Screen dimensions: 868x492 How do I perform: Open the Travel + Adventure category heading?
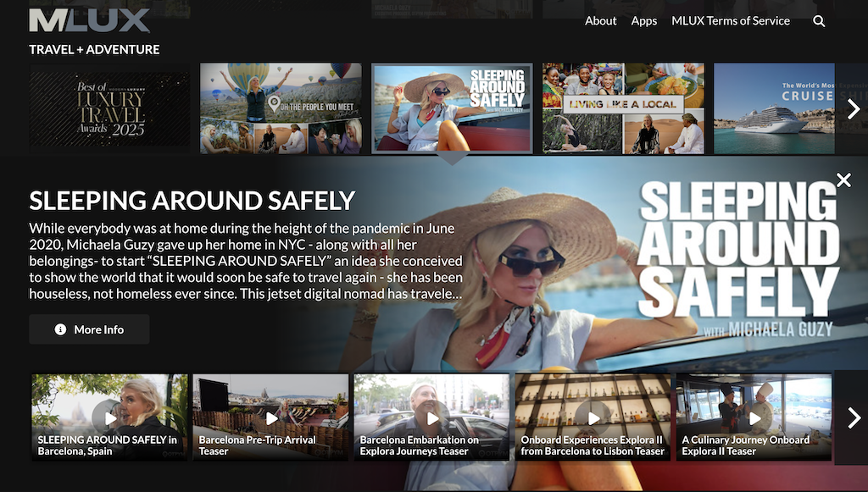pyautogui.click(x=94, y=49)
